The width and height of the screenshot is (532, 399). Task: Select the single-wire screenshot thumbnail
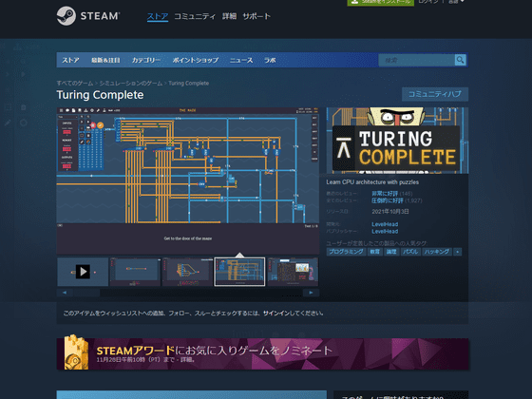tap(135, 272)
